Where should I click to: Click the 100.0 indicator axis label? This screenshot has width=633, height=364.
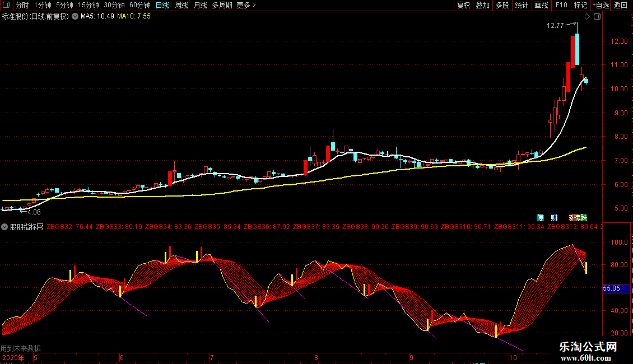click(x=619, y=242)
